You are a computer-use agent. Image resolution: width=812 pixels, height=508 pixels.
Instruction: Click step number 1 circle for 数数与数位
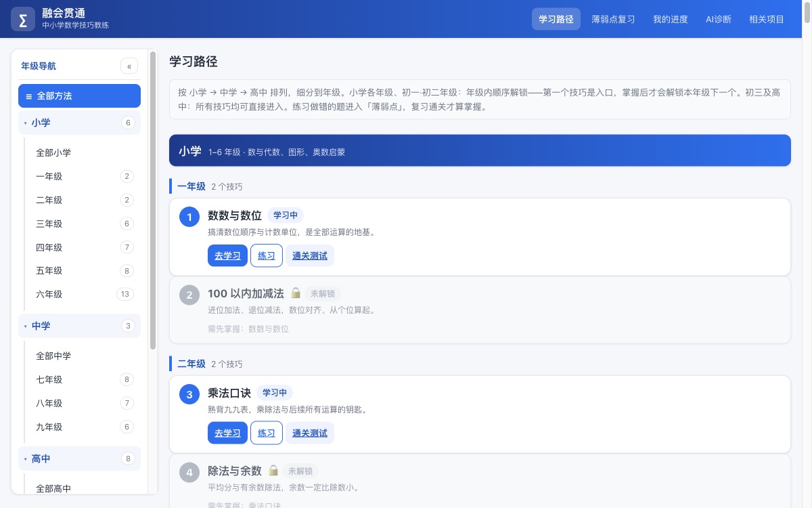click(189, 217)
